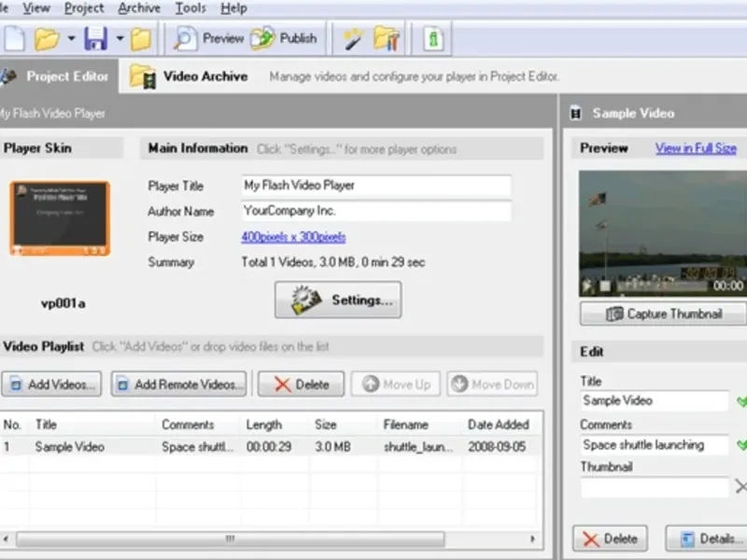Screen dimensions: 747x560
Task: Click the 3.0 MB size cell
Action: (x=332, y=447)
